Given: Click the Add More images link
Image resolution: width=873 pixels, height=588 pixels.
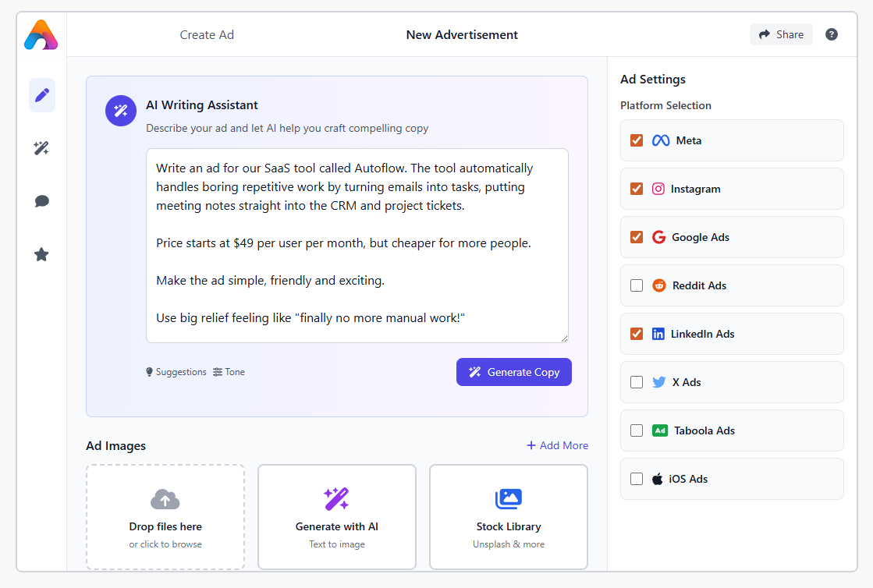Looking at the screenshot, I should pyautogui.click(x=558, y=445).
